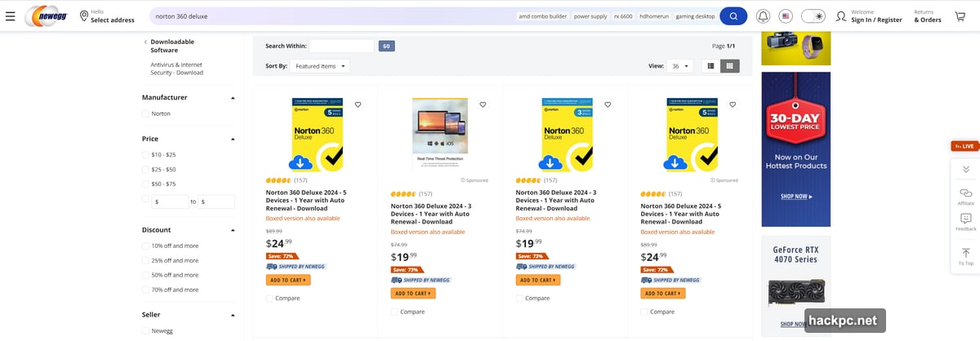Check $50 - $75 price filter

[x=145, y=184]
